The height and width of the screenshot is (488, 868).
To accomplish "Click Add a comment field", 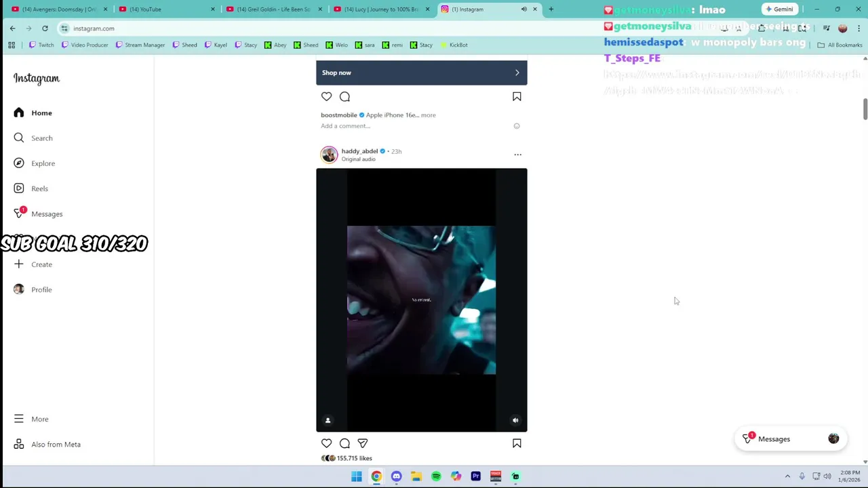I will click(346, 126).
